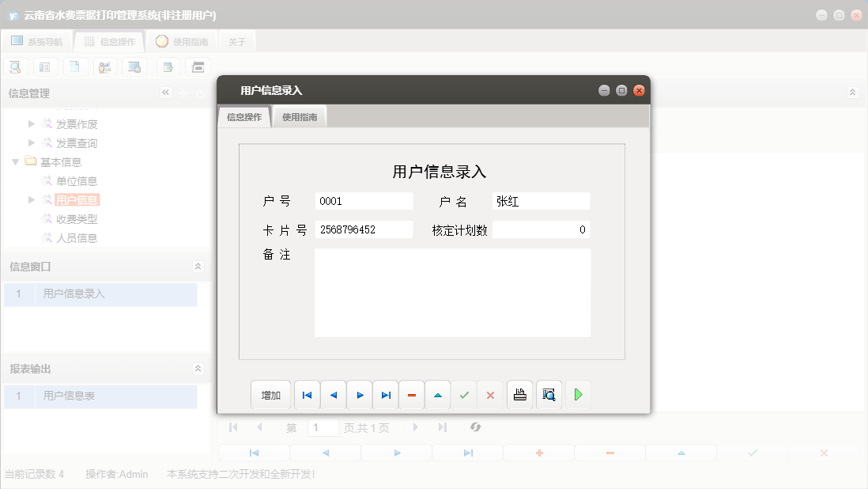The image size is (868, 489).
Task: Click the first record navigation icon
Action: tap(307, 395)
